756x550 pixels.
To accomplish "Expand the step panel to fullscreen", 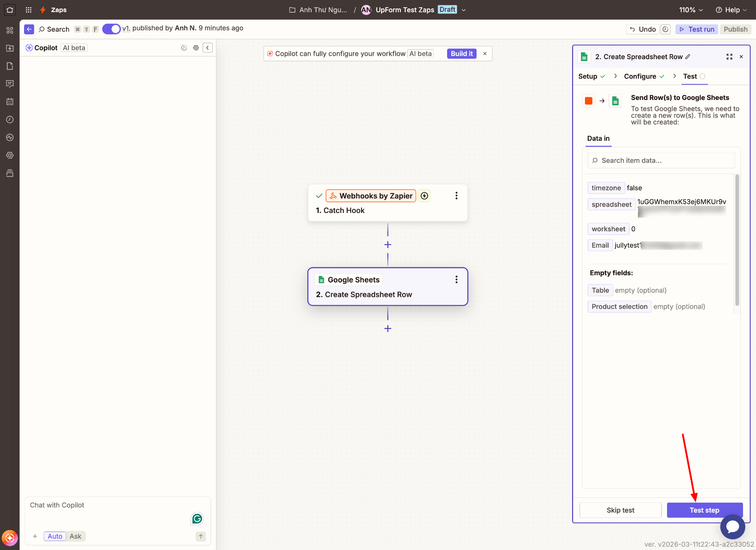I will [729, 56].
